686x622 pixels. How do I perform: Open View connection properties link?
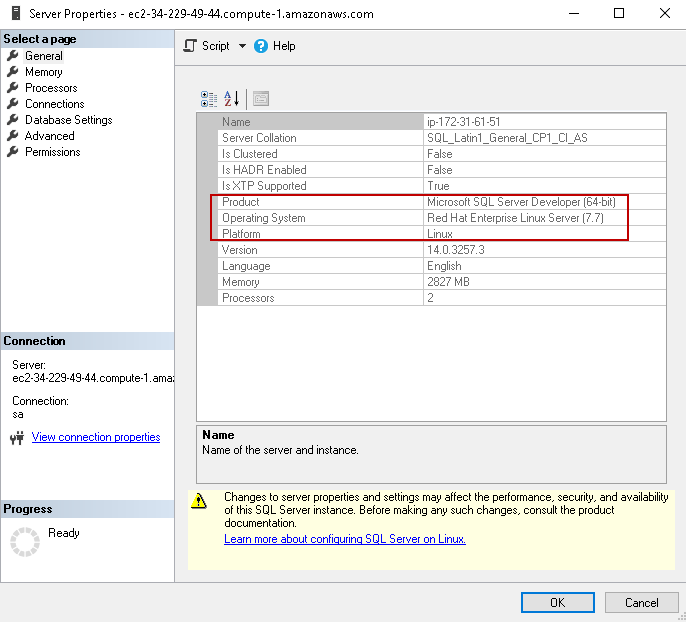click(x=96, y=437)
